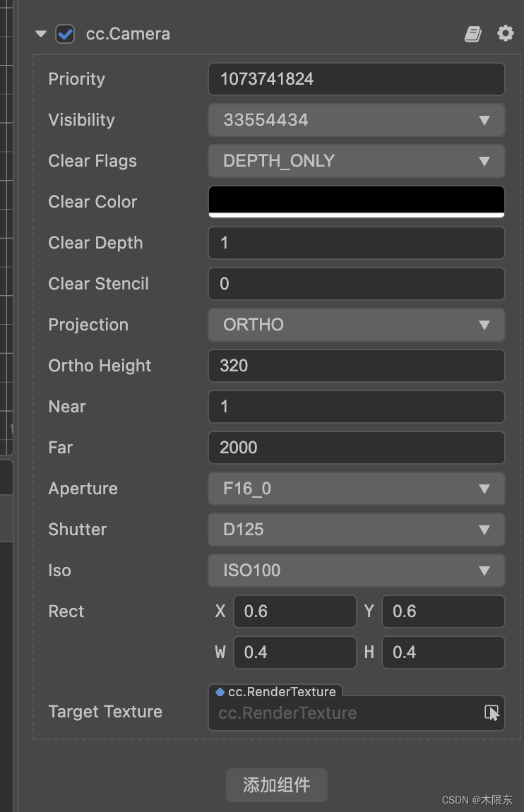Image resolution: width=524 pixels, height=812 pixels.
Task: Click the Rect H input field
Action: pos(443,652)
